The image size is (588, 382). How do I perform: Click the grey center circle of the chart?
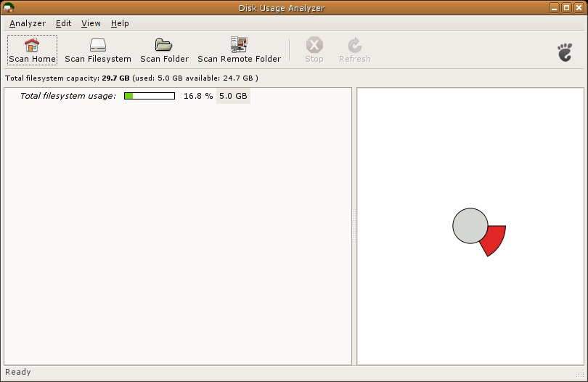[x=470, y=226]
